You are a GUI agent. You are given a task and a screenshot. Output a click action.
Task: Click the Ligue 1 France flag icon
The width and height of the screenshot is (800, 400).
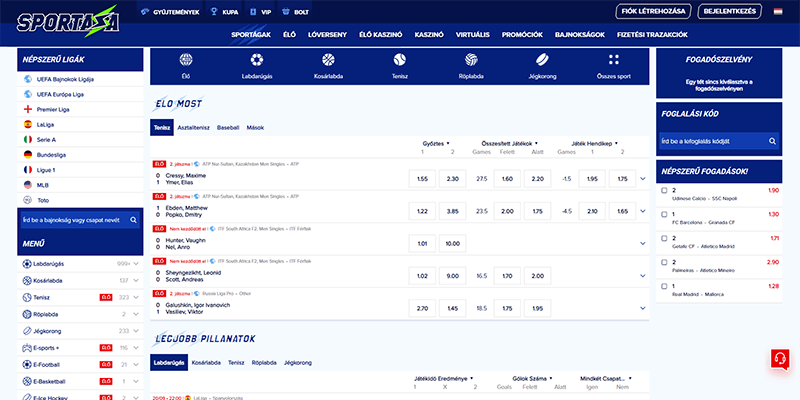tap(28, 170)
